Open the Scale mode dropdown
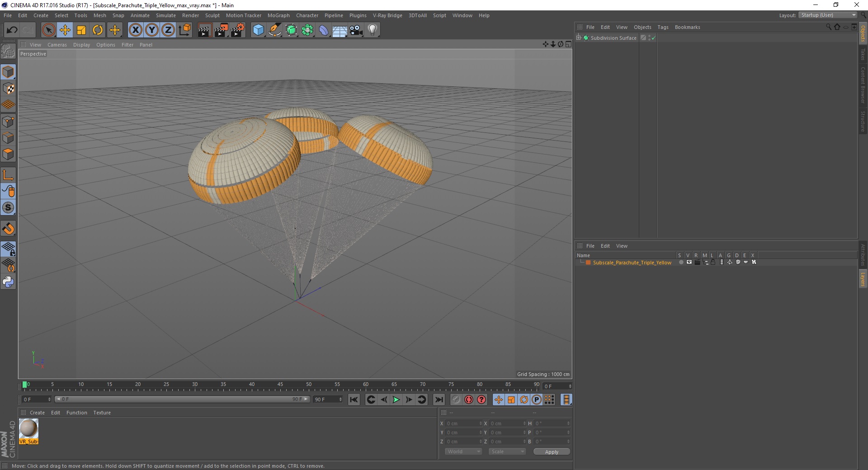This screenshot has width=868, height=470. 507,451
